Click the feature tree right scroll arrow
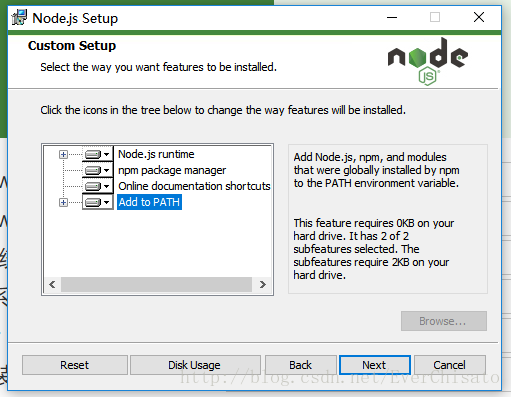This screenshot has height=397, width=511. [x=263, y=284]
